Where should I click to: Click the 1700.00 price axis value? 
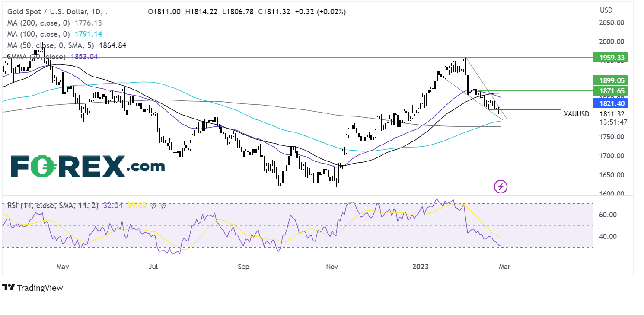coord(611,156)
